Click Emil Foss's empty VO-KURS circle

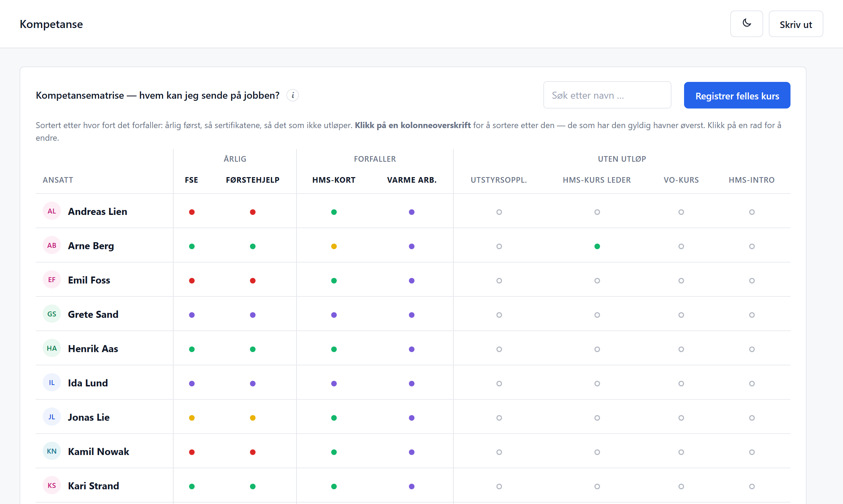681,281
